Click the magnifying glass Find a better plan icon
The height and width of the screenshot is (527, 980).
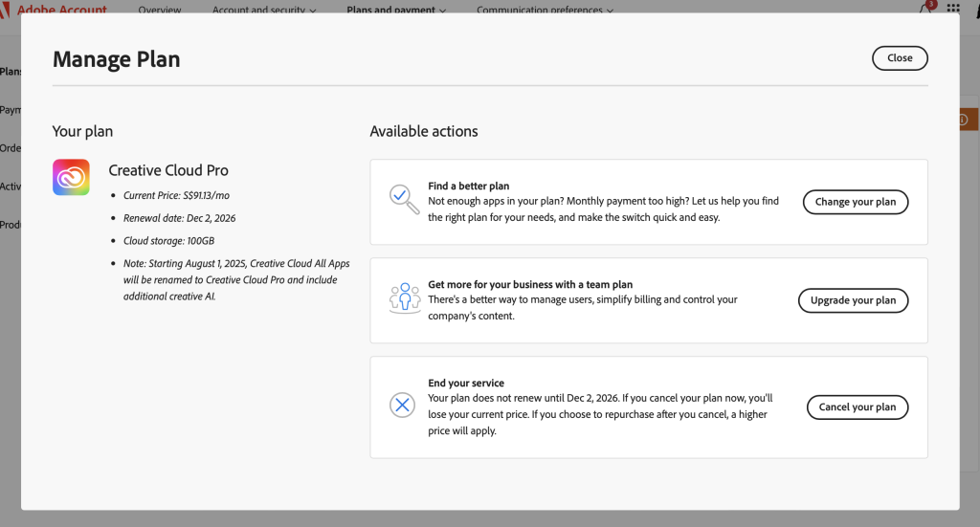403,199
